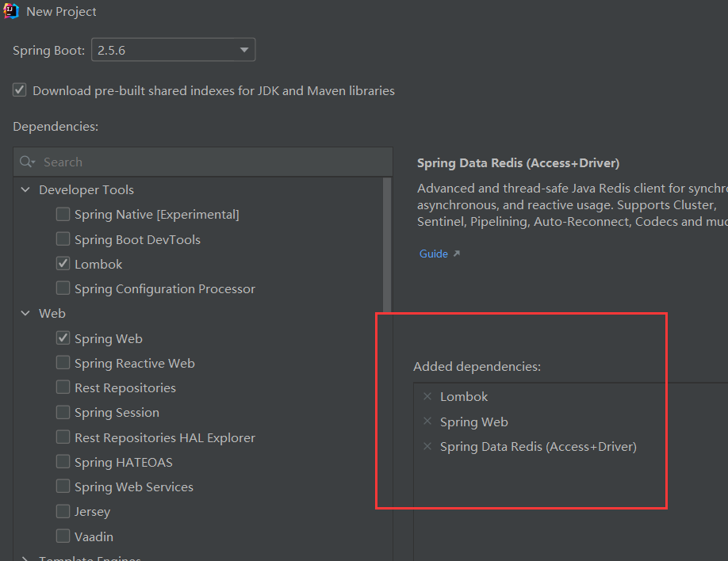Collapse the Developer Tools group
The height and width of the screenshot is (561, 728).
25,189
